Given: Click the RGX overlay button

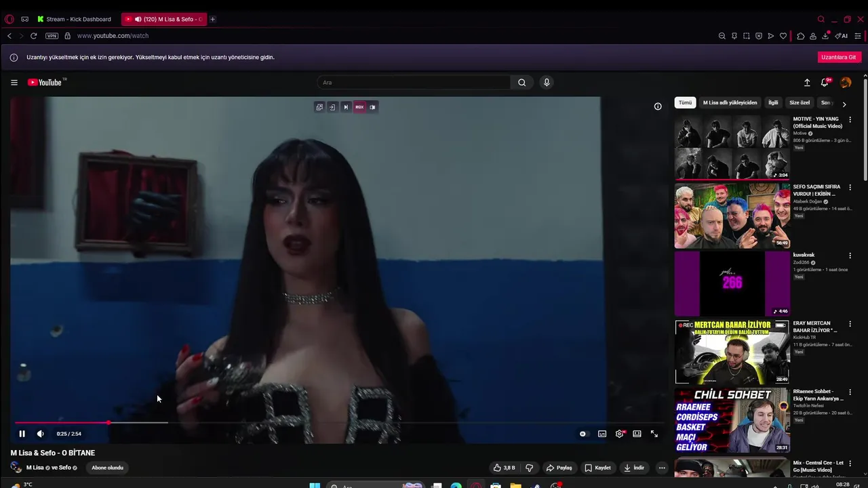Looking at the screenshot, I should point(359,107).
